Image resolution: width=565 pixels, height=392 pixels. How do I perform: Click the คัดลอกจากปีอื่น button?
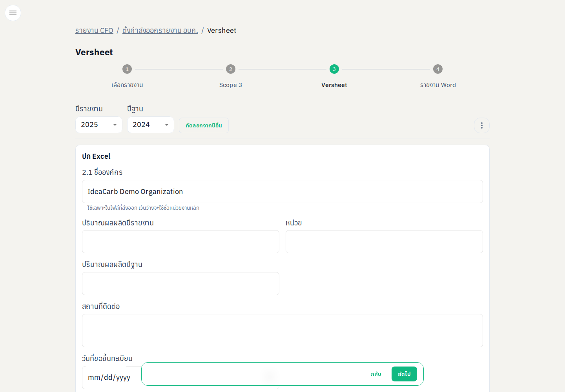[x=204, y=125]
